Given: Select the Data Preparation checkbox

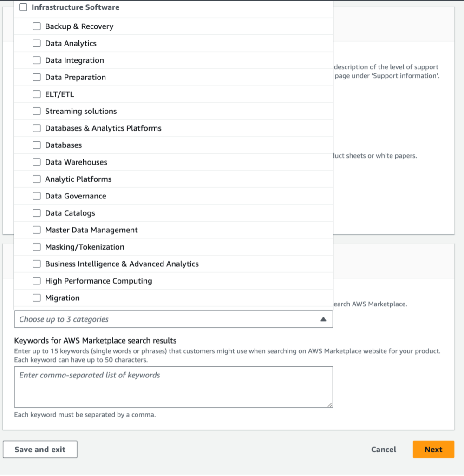Looking at the screenshot, I should (37, 77).
